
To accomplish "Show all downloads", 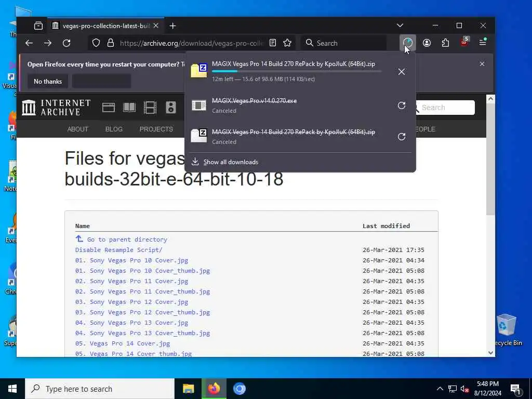I will [x=231, y=162].
